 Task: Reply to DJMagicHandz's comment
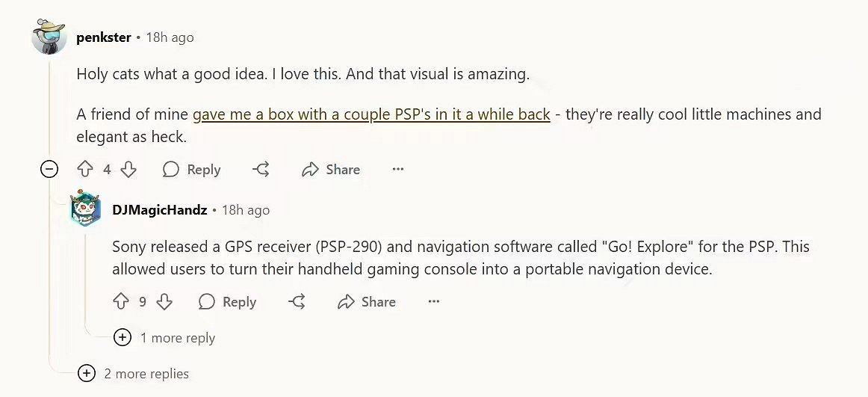(228, 302)
